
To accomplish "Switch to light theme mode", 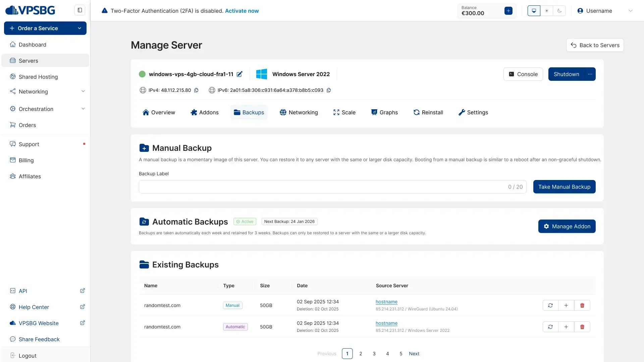I will [547, 11].
